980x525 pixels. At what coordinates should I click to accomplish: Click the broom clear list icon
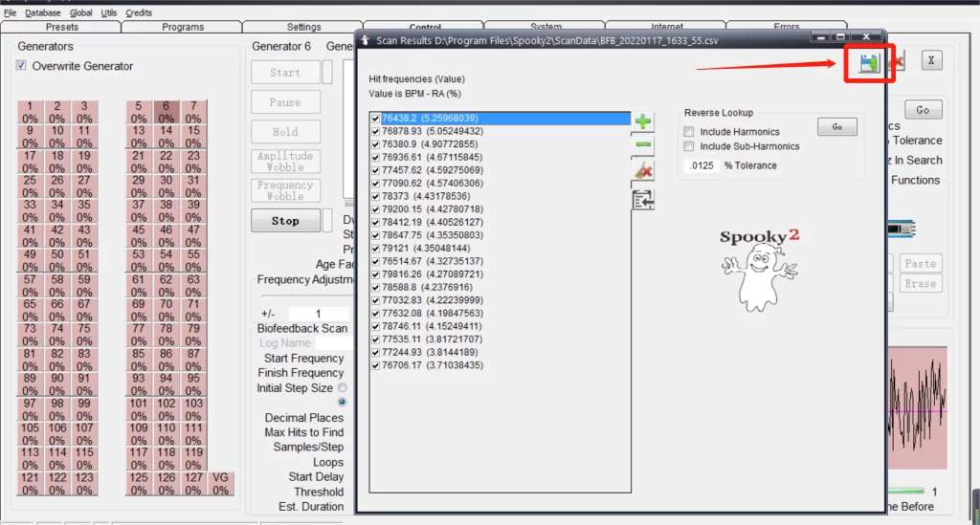point(643,170)
